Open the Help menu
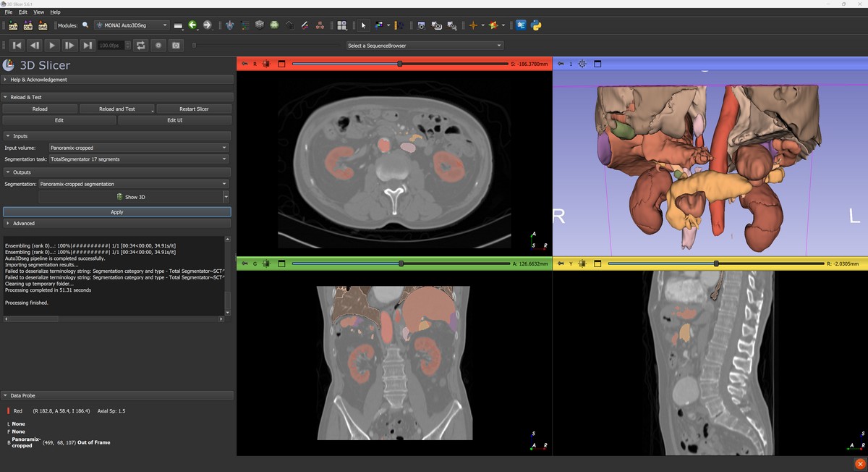Viewport: 868px width, 472px height. [x=55, y=12]
